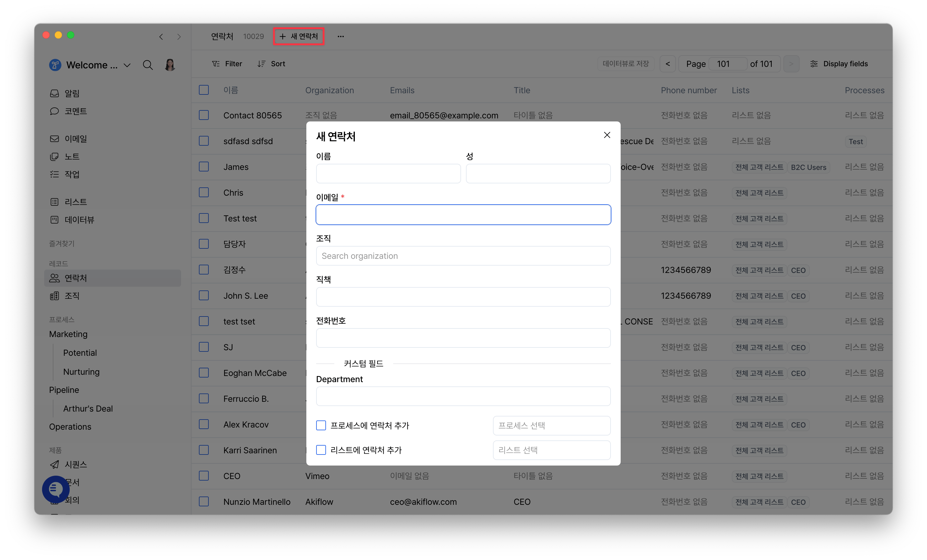Open the user avatar profile menu

(x=170, y=65)
